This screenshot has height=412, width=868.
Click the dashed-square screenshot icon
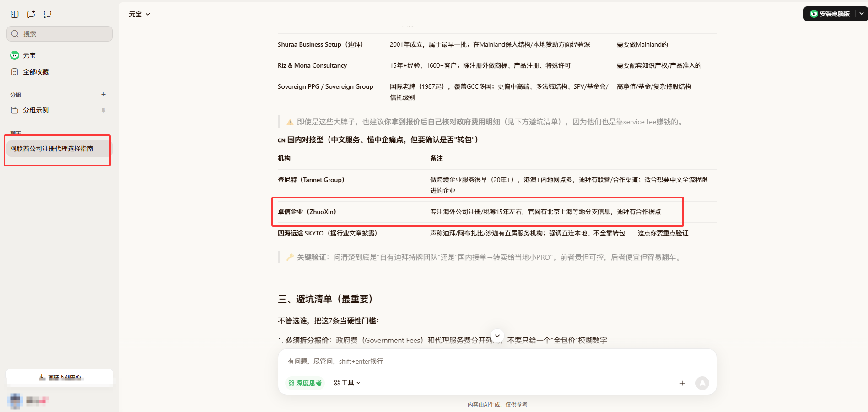(x=48, y=14)
